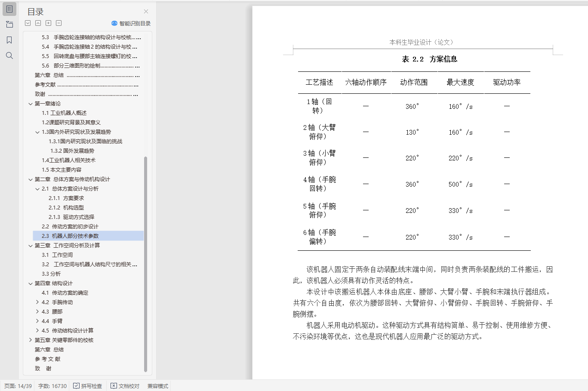Click the 工艺描述 table header cell
Image resolution: width=588 pixels, height=391 pixels.
coord(320,82)
